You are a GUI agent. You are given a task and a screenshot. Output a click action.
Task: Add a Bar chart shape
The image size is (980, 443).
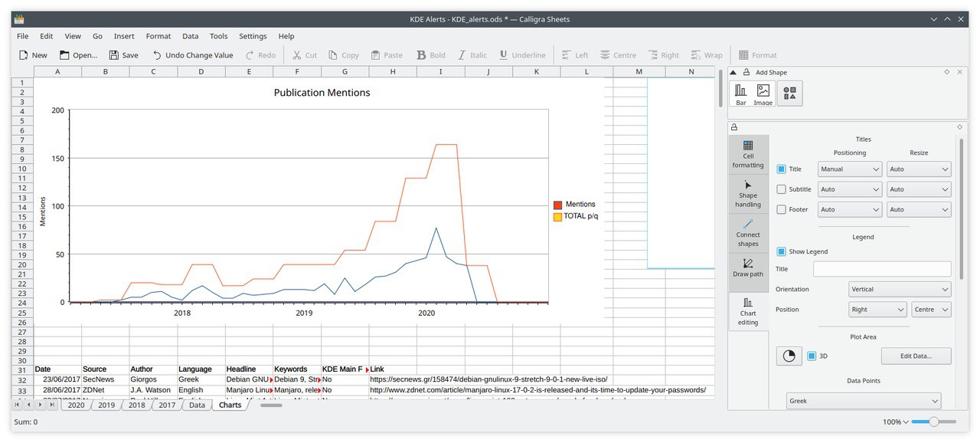pos(741,94)
